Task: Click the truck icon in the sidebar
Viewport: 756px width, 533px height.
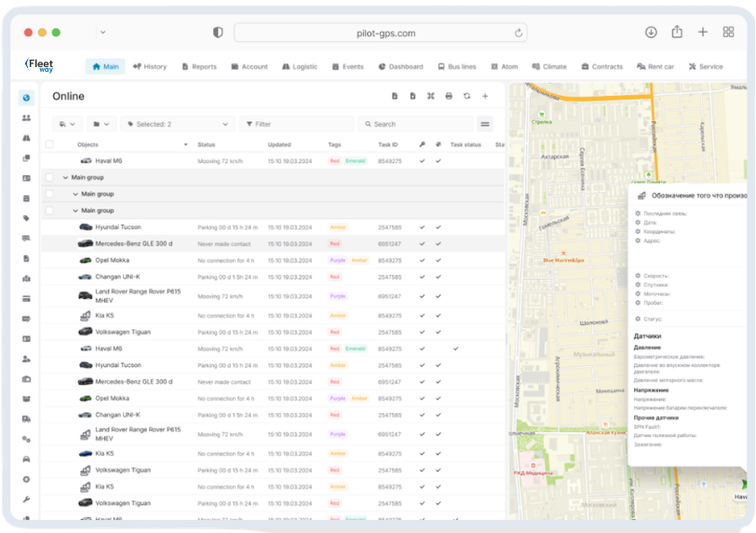Action: (26, 418)
